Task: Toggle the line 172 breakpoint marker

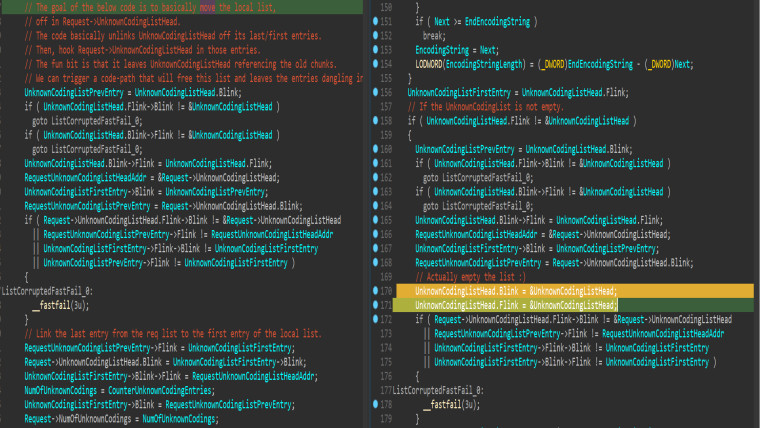Action: pos(376,319)
